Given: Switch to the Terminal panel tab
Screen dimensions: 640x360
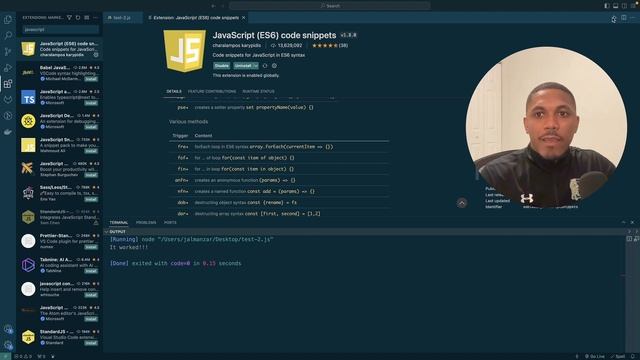Looking at the screenshot, I should click(x=119, y=222).
